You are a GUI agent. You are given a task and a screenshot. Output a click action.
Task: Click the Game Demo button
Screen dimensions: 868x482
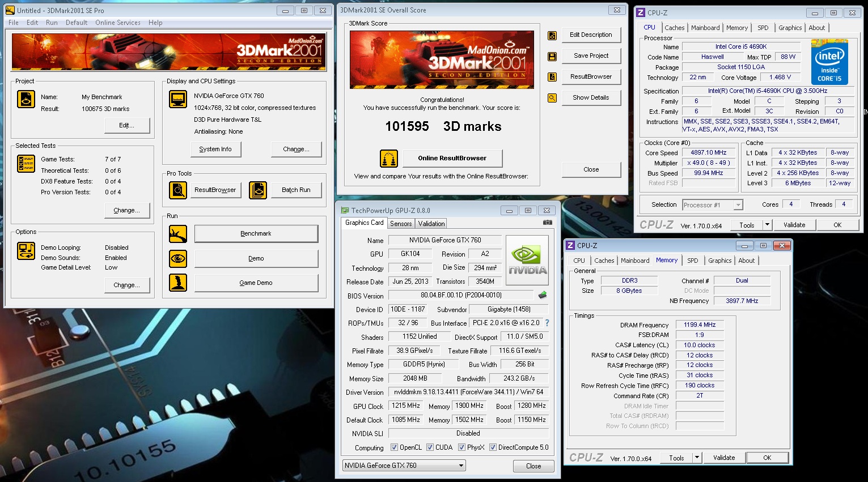(256, 283)
